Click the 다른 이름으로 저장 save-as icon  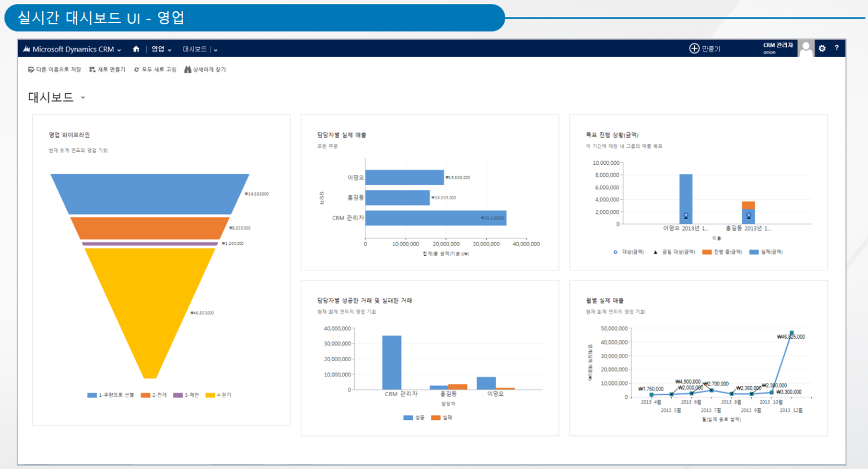(31, 69)
